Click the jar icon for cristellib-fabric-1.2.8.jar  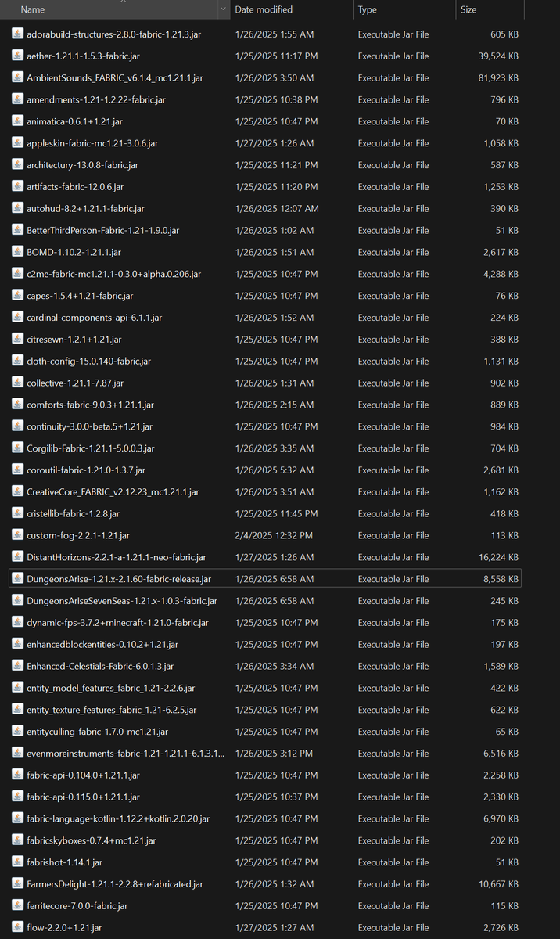(18, 514)
